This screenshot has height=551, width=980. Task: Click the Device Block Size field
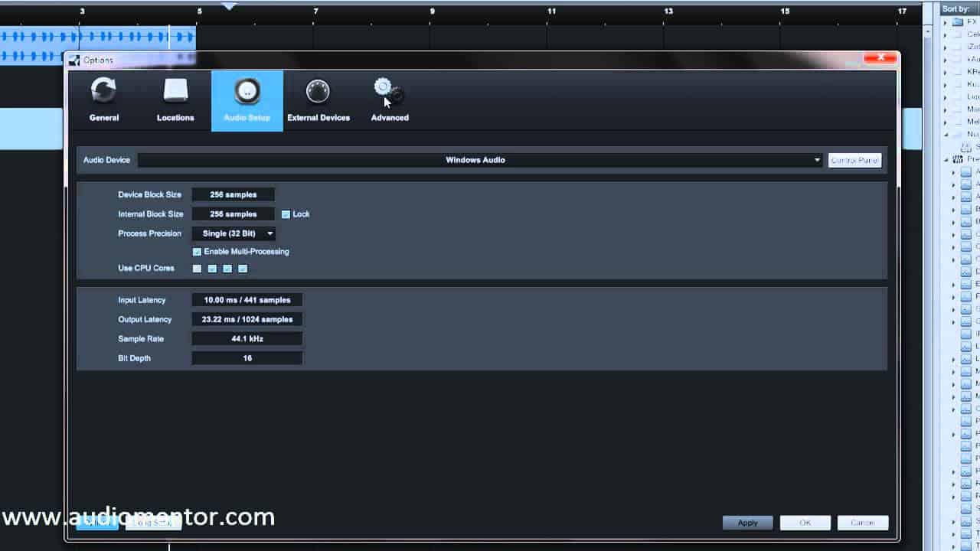pyautogui.click(x=233, y=194)
